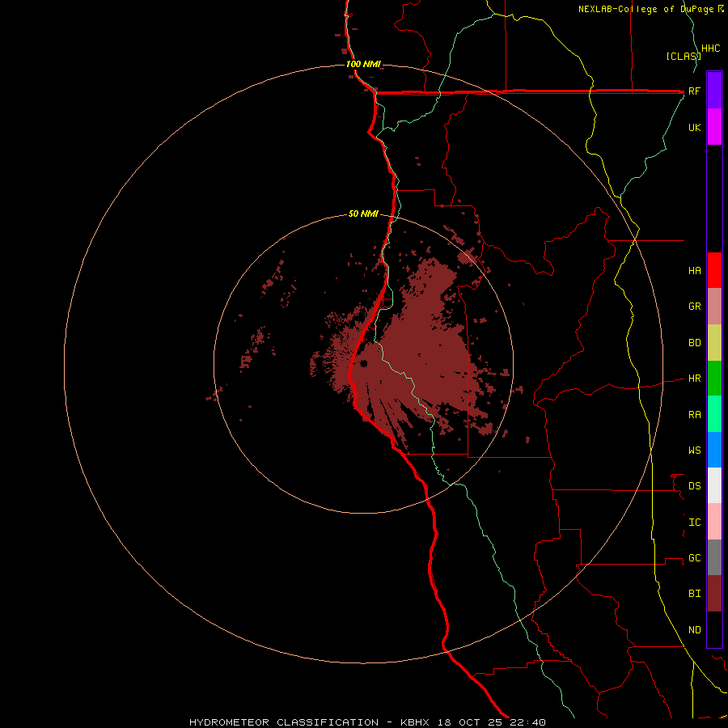This screenshot has height=728, width=728.
Task: Click the IC light pink swatch
Action: (714, 522)
